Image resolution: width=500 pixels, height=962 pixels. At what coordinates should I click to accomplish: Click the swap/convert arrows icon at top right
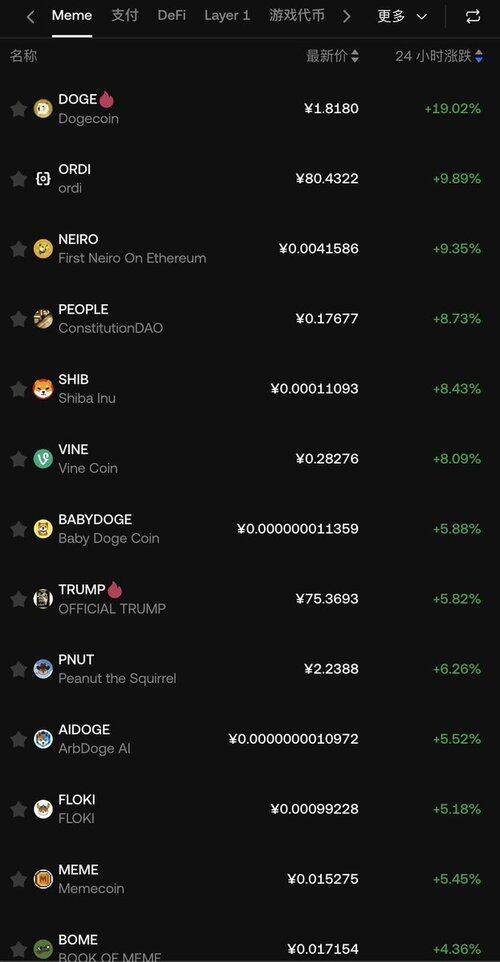click(473, 17)
